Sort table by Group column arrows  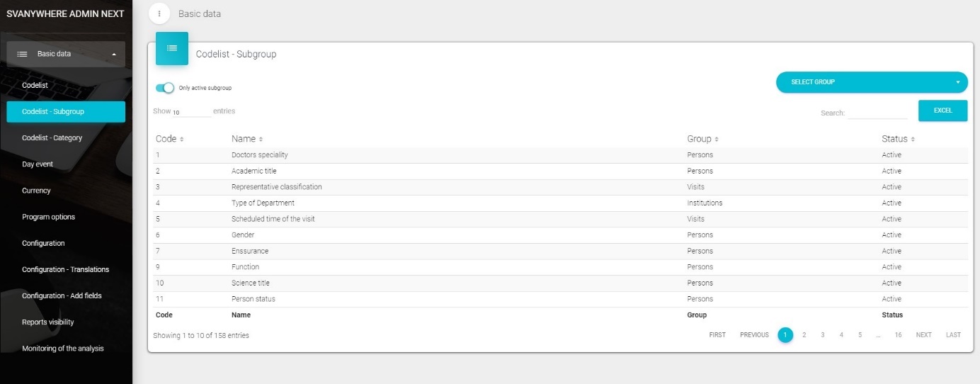pos(716,139)
